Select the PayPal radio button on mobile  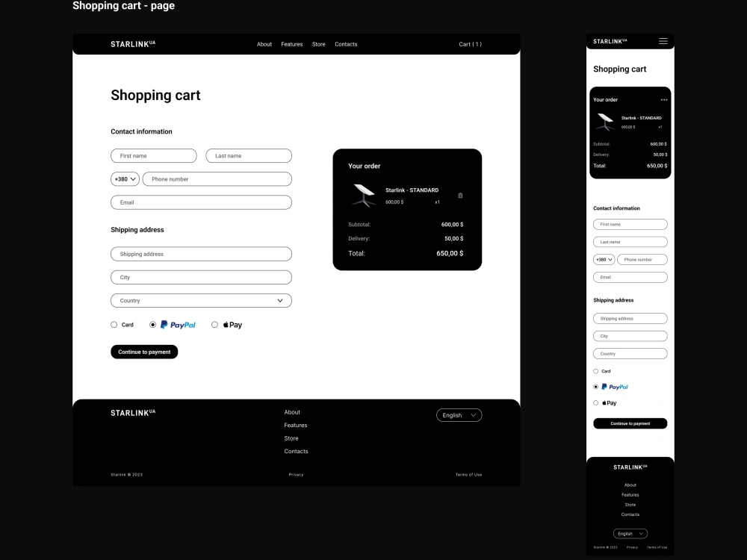(595, 387)
